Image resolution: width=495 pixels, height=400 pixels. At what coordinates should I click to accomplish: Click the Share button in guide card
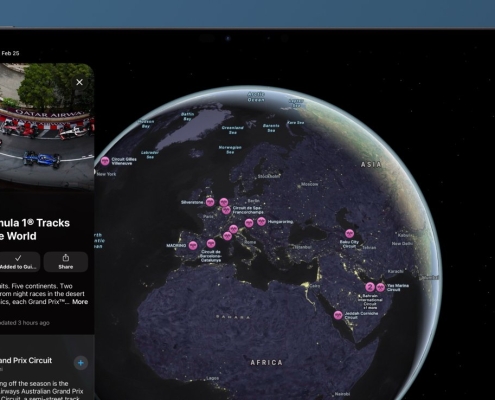[x=66, y=262]
